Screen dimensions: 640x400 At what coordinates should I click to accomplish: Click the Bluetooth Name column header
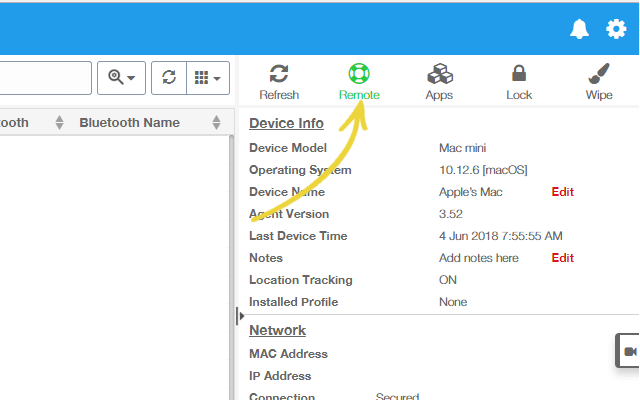tap(129, 122)
